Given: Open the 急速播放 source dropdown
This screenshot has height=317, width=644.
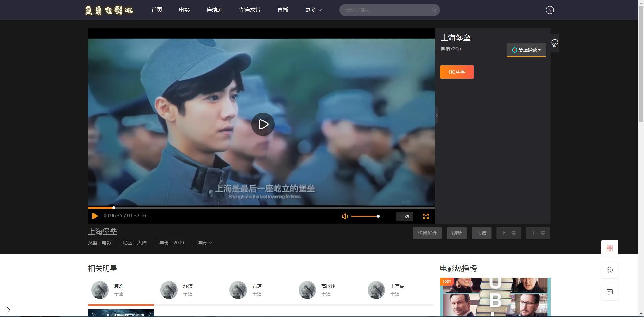Looking at the screenshot, I should 526,50.
